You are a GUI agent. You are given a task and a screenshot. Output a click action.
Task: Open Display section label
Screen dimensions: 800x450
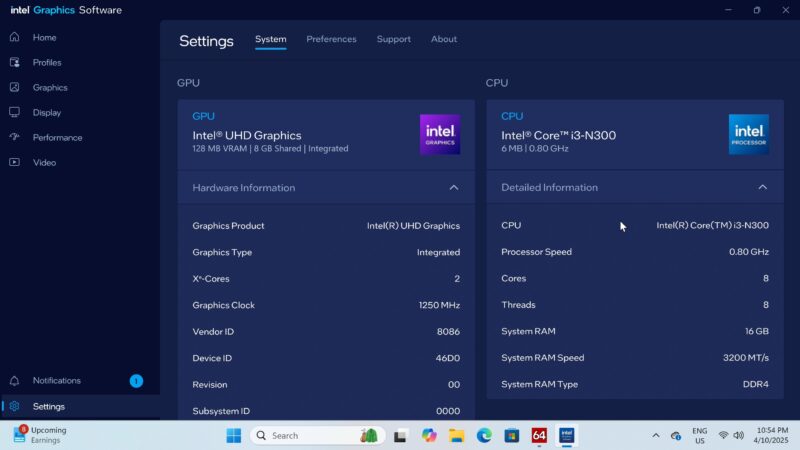coord(47,112)
